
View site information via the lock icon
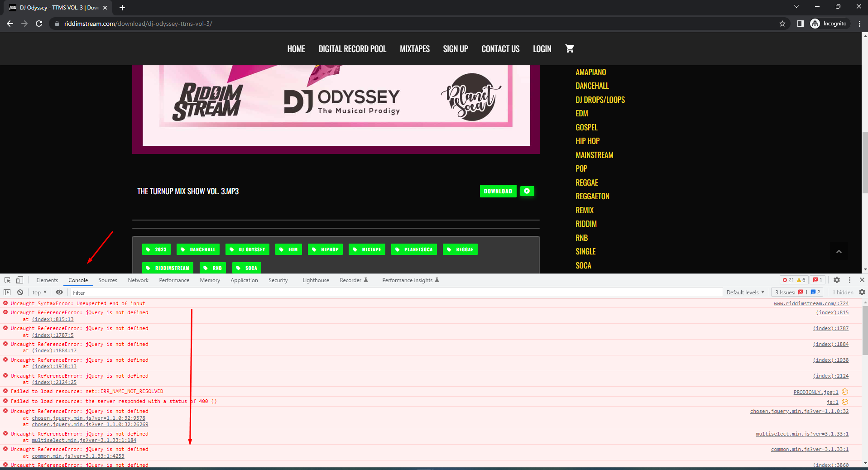(x=57, y=24)
